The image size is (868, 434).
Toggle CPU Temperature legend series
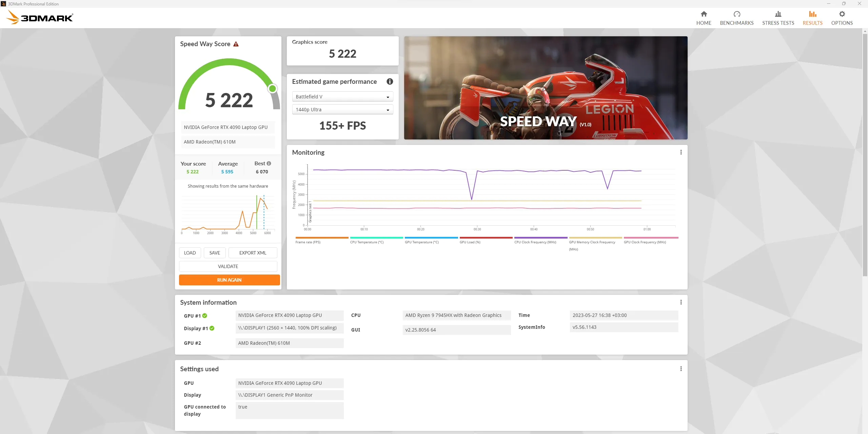pyautogui.click(x=376, y=240)
